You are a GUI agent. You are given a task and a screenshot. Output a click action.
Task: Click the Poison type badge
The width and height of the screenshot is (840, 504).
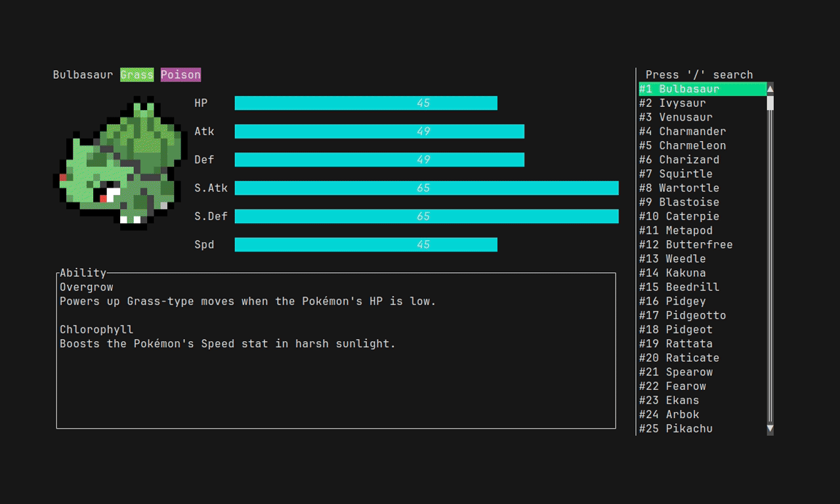181,75
